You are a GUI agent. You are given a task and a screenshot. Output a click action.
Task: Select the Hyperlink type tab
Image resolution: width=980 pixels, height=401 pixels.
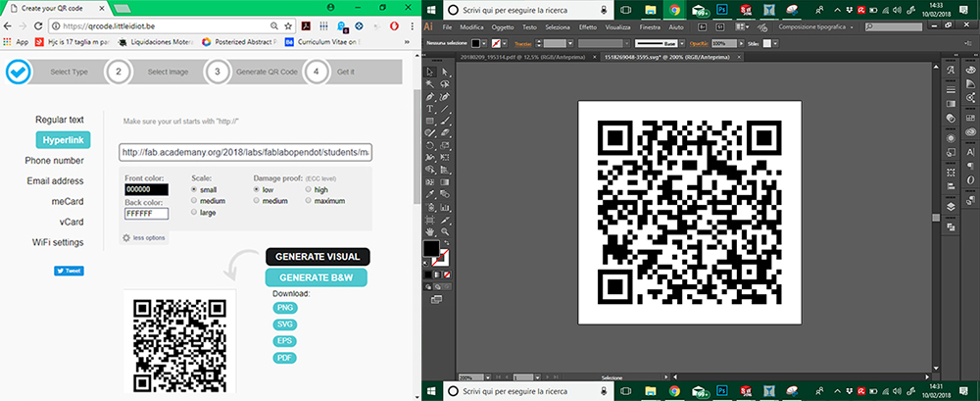coord(63,140)
